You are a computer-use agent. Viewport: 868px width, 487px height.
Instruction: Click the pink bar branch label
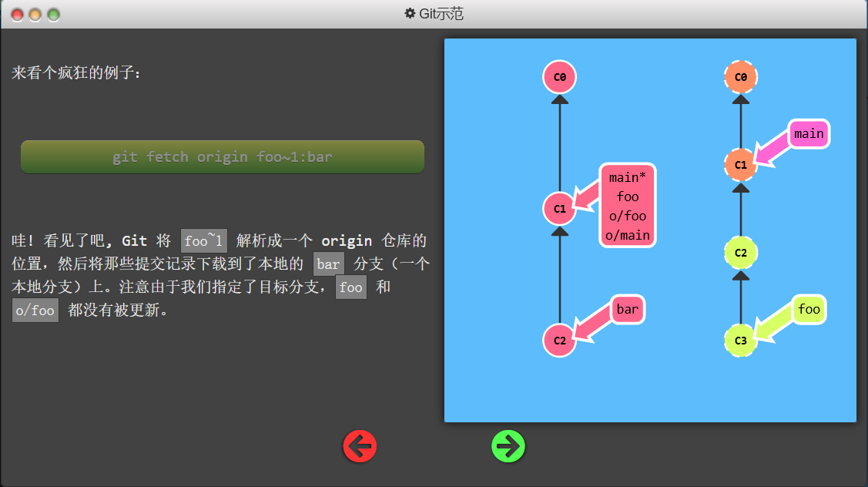click(x=628, y=310)
